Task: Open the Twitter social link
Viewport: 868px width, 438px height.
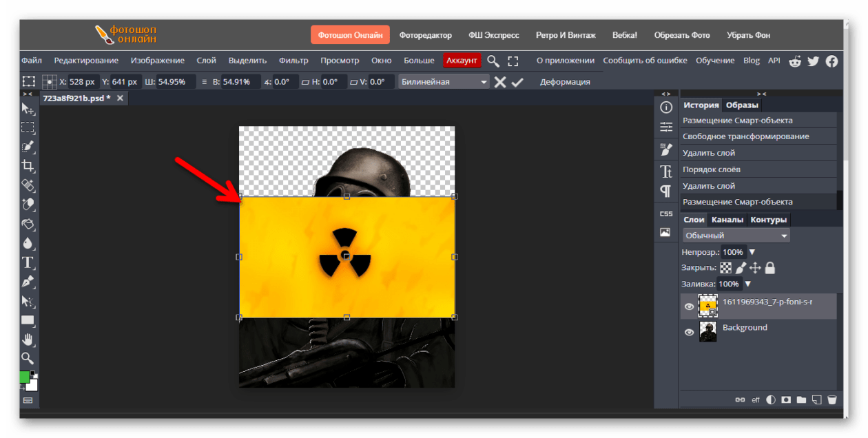Action: [814, 61]
